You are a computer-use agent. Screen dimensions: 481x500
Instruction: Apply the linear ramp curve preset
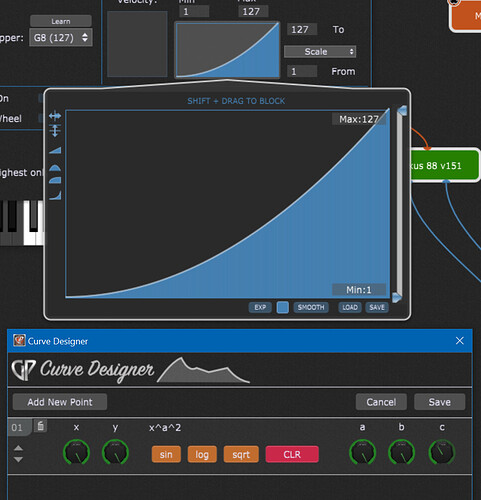55,150
